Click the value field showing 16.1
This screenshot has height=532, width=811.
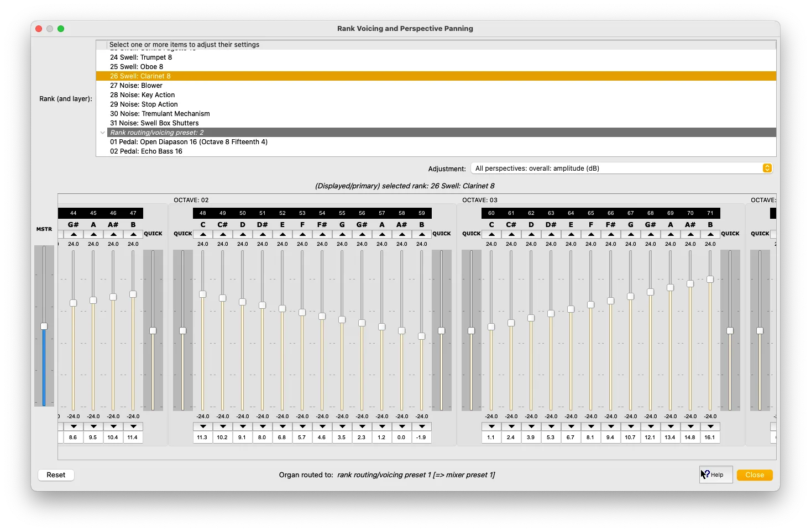[710, 438]
